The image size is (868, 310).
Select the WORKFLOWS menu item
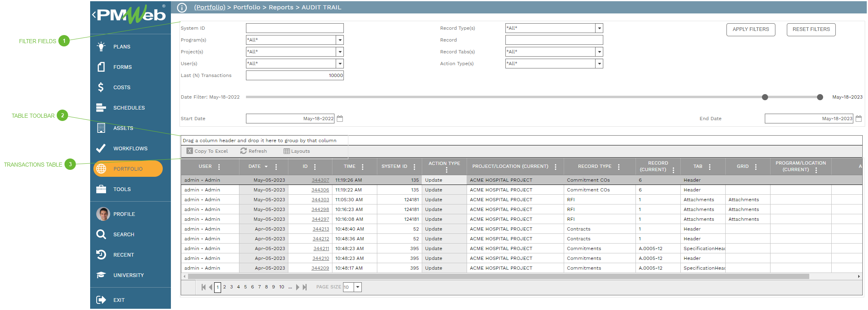131,148
